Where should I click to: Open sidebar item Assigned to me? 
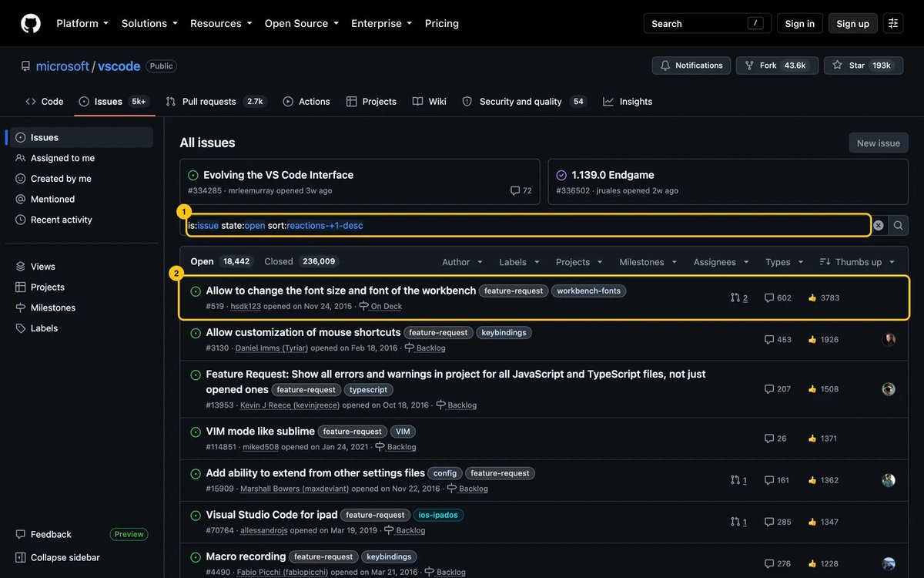pos(82,158)
